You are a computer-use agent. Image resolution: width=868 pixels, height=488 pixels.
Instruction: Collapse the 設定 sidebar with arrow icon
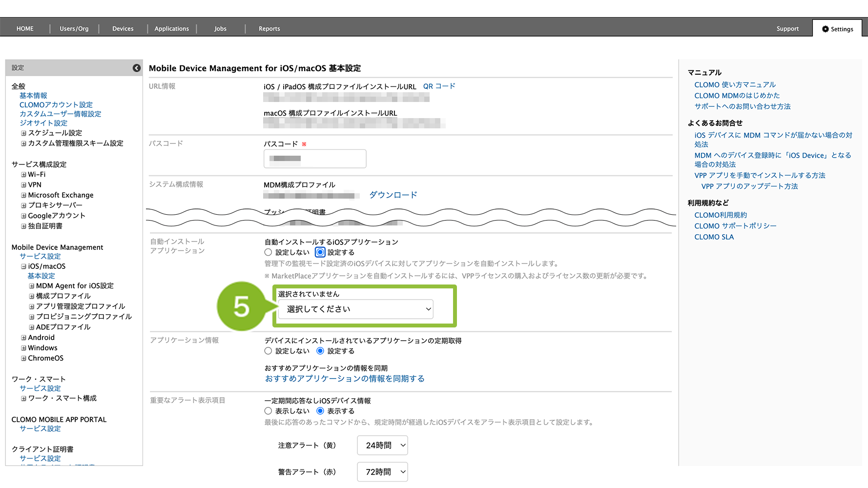pos(137,68)
